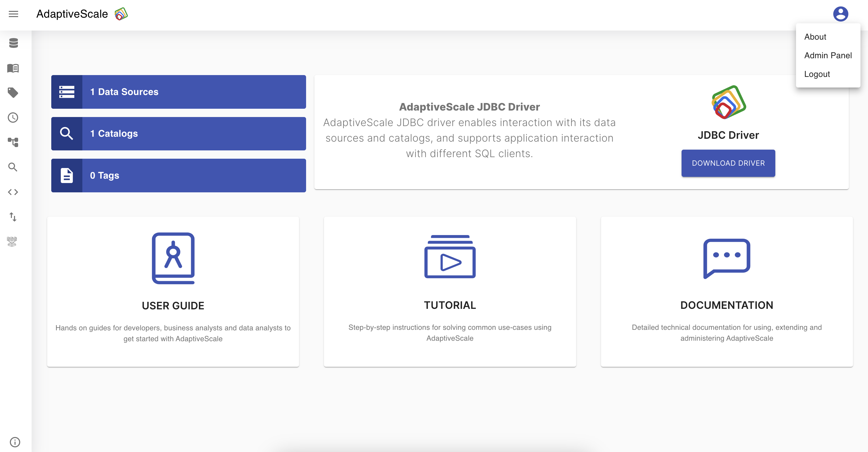Image resolution: width=868 pixels, height=452 pixels.
Task: Click the Data Sources list icon
Action: tap(67, 92)
